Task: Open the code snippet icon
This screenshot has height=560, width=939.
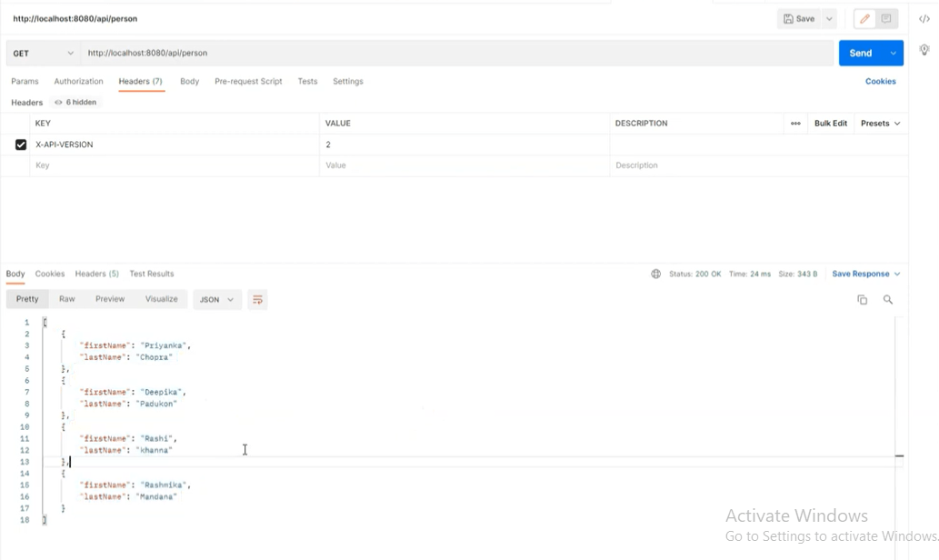Action: [x=924, y=18]
